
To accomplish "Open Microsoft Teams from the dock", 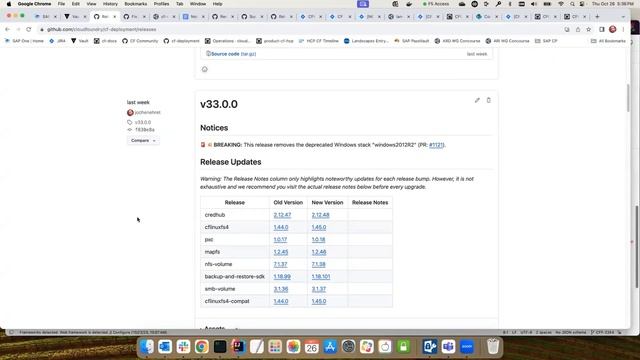I will pyautogui.click(x=449, y=347).
